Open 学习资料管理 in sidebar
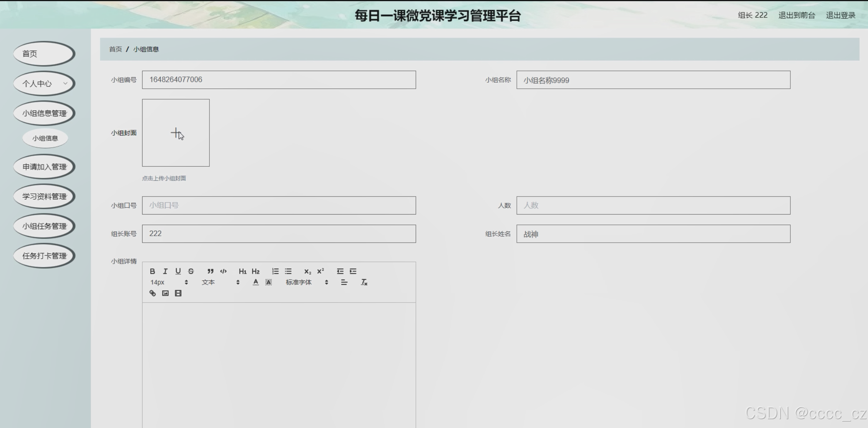The width and height of the screenshot is (868, 428). pyautogui.click(x=44, y=197)
